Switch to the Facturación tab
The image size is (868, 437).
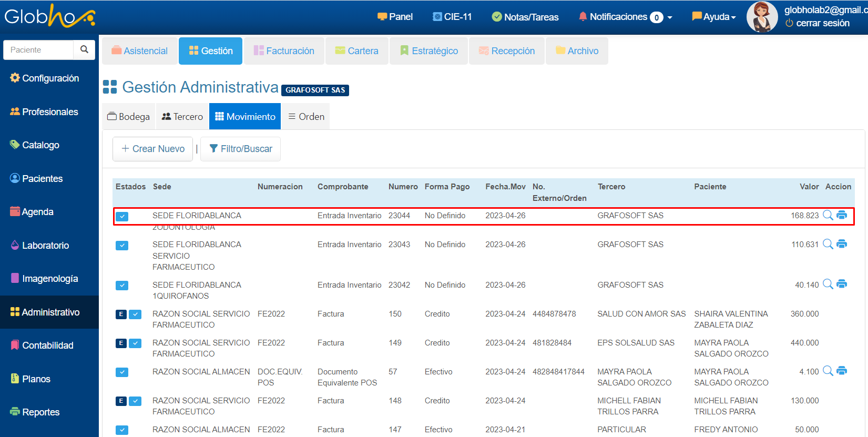point(284,51)
